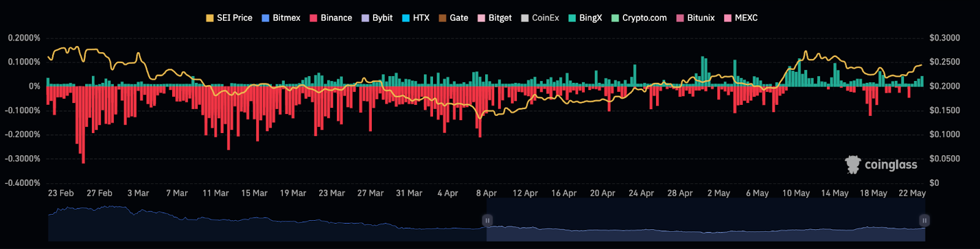The image size is (980, 249).
Task: Click the 14 May date axis label
Action: pyautogui.click(x=835, y=193)
